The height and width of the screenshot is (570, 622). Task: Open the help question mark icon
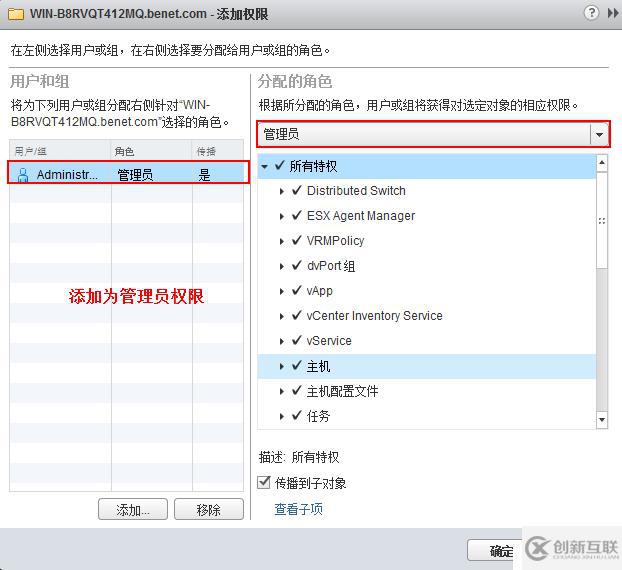tap(591, 13)
